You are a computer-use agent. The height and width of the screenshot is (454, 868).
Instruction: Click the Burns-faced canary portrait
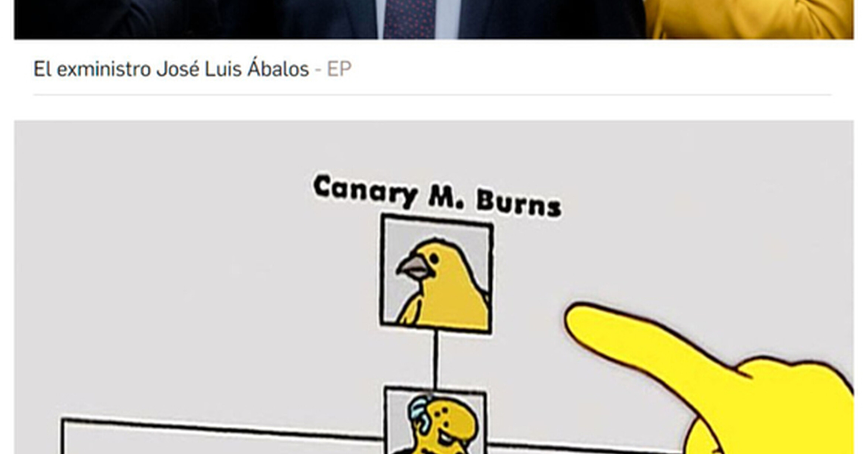pyautogui.click(x=436, y=421)
